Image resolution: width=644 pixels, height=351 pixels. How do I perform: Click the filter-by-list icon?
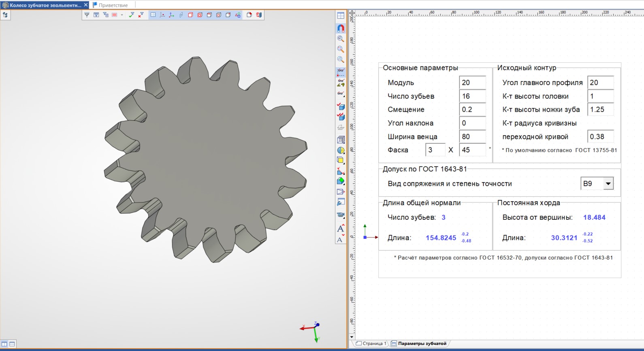(106, 15)
